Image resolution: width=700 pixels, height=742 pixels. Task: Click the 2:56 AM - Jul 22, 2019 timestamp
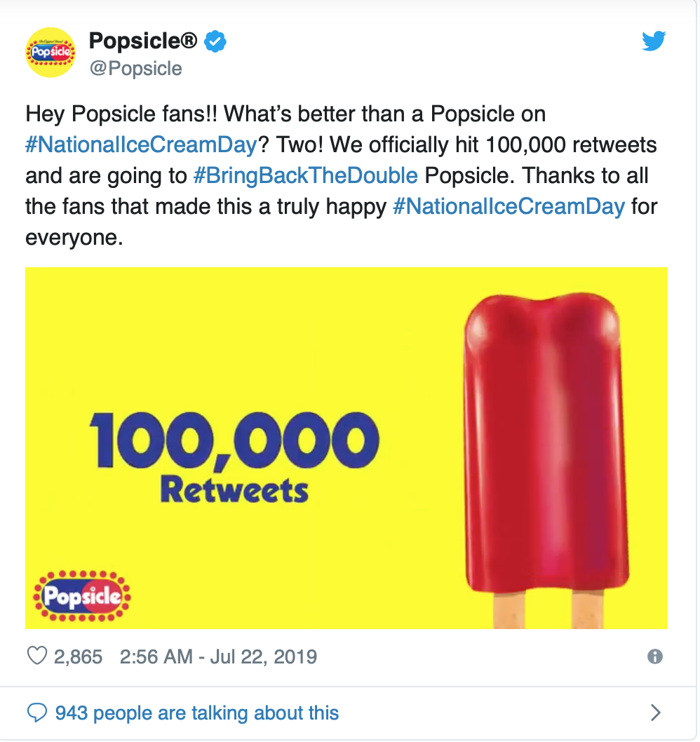(218, 657)
